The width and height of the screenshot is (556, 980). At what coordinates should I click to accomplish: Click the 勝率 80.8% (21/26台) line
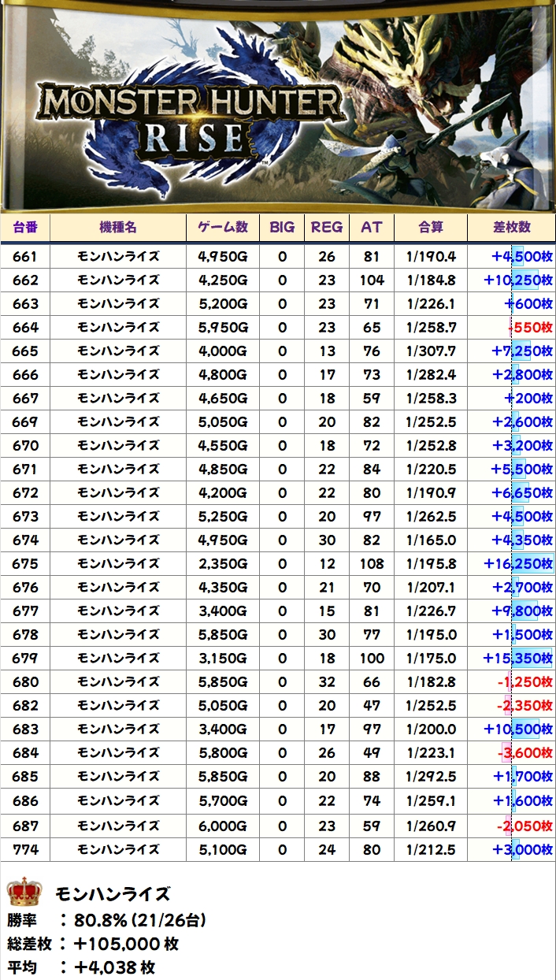pyautogui.click(x=106, y=920)
